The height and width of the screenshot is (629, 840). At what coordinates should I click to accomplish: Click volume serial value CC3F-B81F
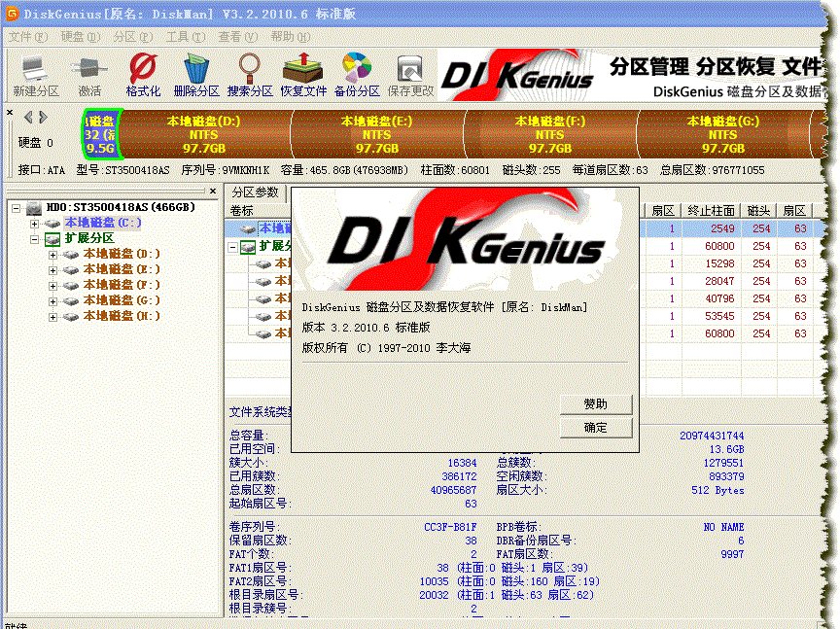[450, 527]
